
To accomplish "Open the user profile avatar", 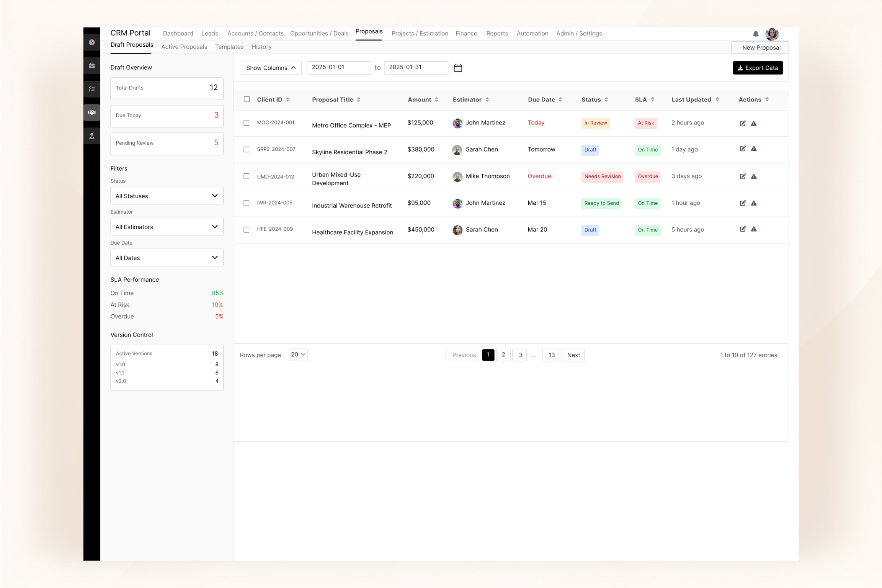I will [772, 34].
